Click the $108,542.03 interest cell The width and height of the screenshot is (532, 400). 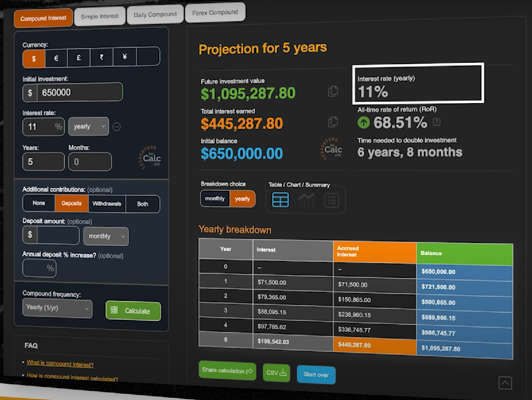[293, 342]
